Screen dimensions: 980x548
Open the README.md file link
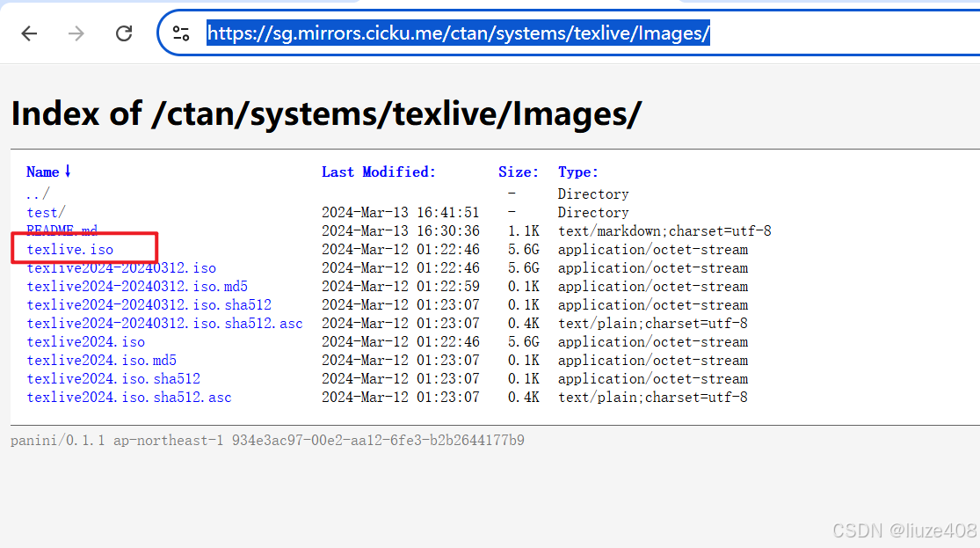tap(62, 230)
